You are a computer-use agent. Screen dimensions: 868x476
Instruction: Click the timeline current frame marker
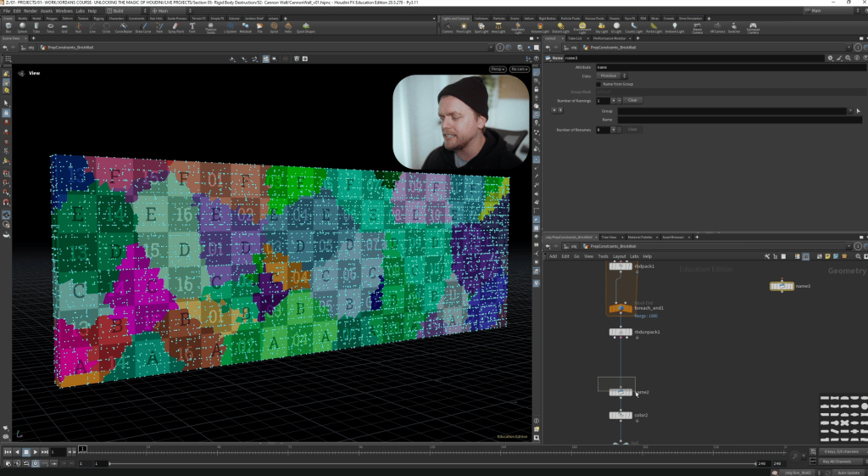click(82, 448)
